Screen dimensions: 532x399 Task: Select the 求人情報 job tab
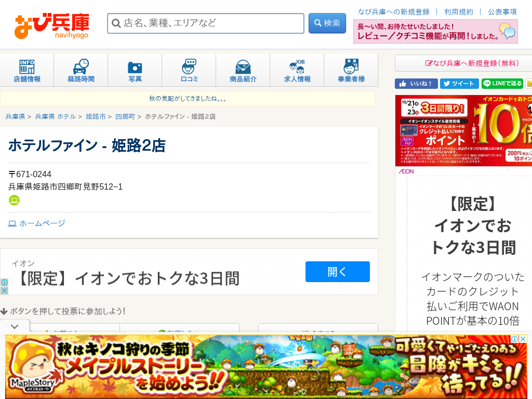(297, 70)
